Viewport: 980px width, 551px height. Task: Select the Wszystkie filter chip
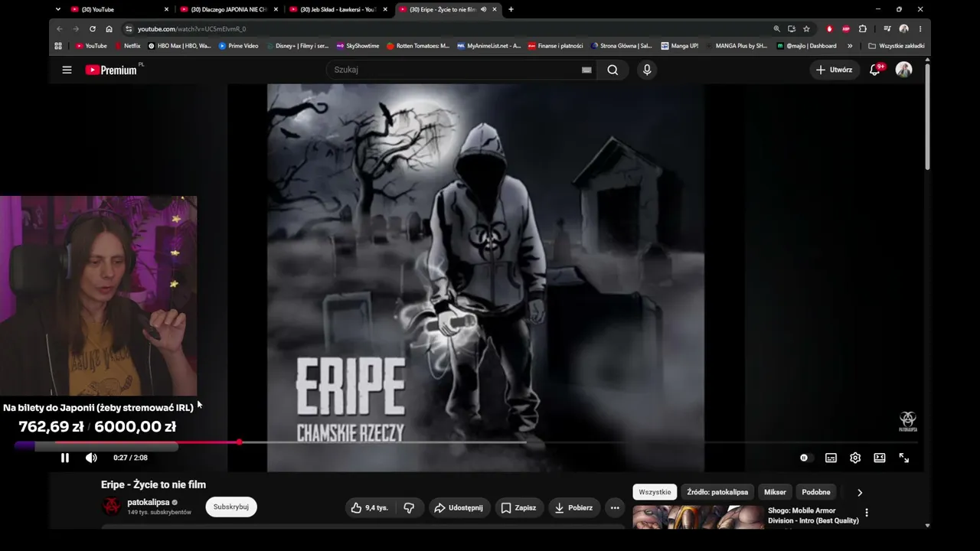coord(655,492)
